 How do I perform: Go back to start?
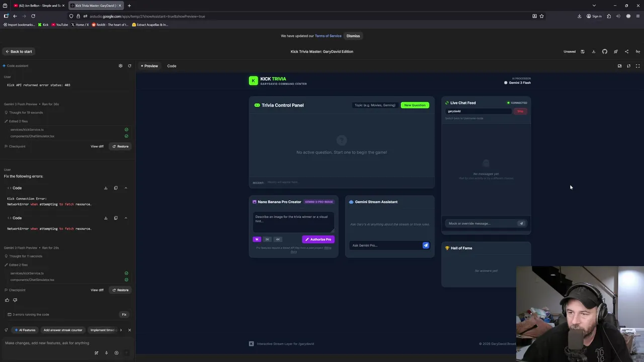coord(19,51)
